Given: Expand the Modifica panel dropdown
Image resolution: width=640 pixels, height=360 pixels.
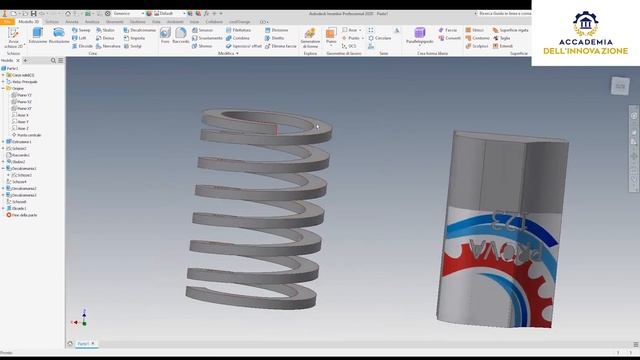Looking at the screenshot, I should [228, 53].
